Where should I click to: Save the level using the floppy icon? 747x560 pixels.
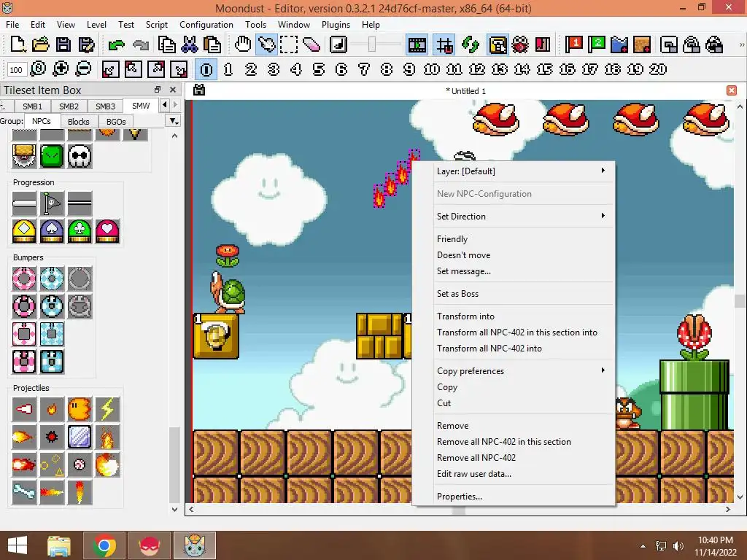click(x=63, y=44)
